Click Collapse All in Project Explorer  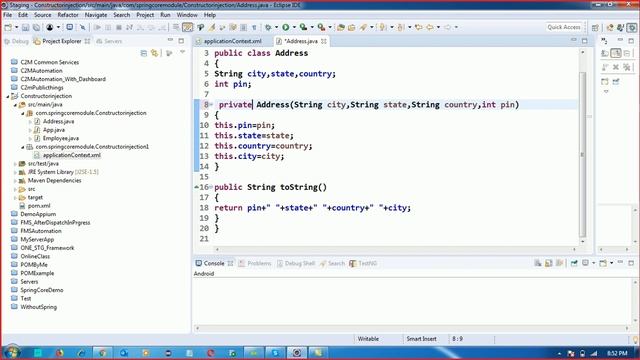(144, 53)
